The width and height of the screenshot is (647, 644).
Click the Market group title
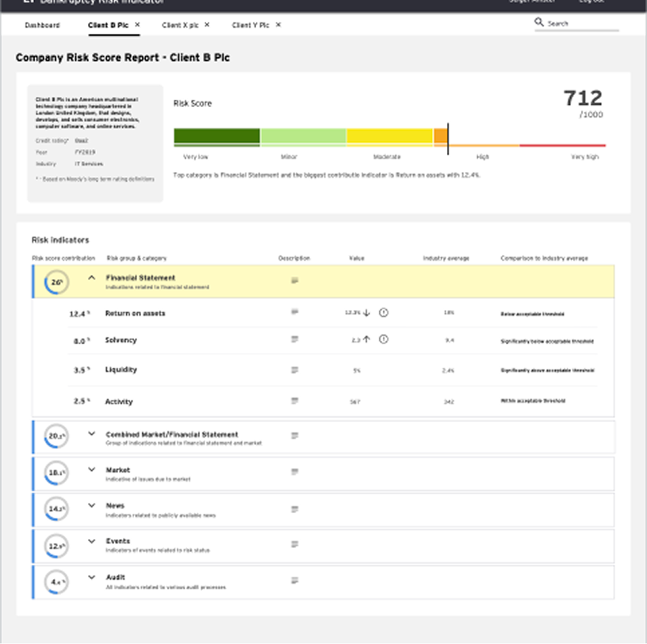[x=117, y=470]
